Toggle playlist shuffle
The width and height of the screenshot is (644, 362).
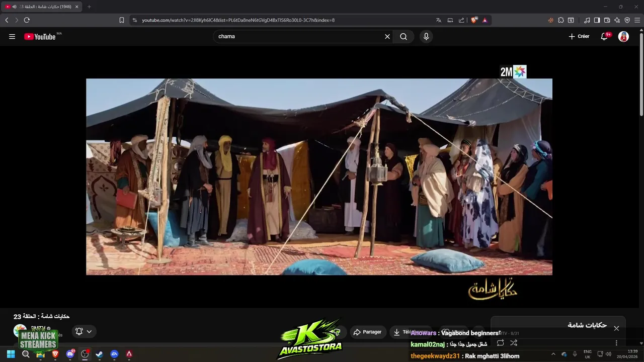click(514, 343)
